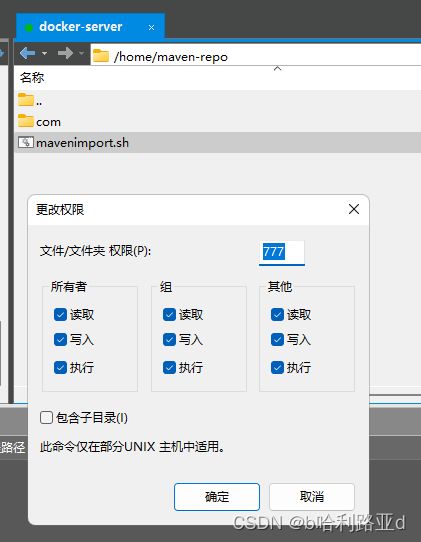Viewport: 421px width, 542px height.
Task: Select the com folder
Action: click(x=218, y=122)
